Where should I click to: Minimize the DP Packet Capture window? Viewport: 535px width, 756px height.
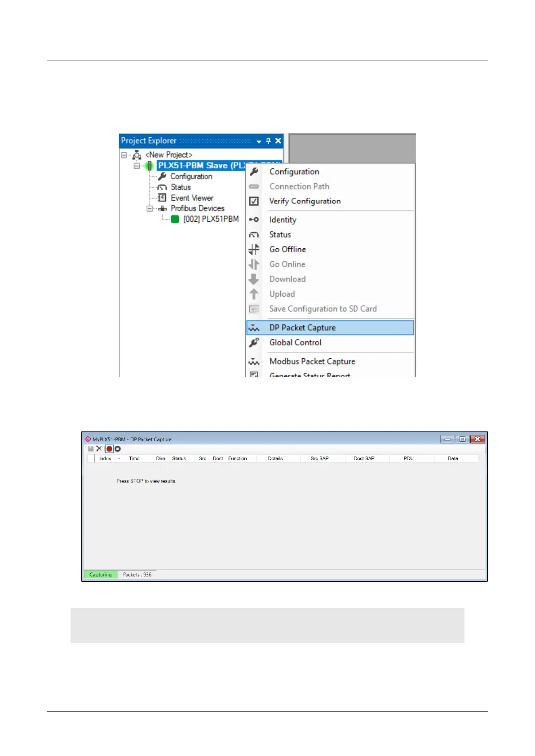pyautogui.click(x=447, y=439)
